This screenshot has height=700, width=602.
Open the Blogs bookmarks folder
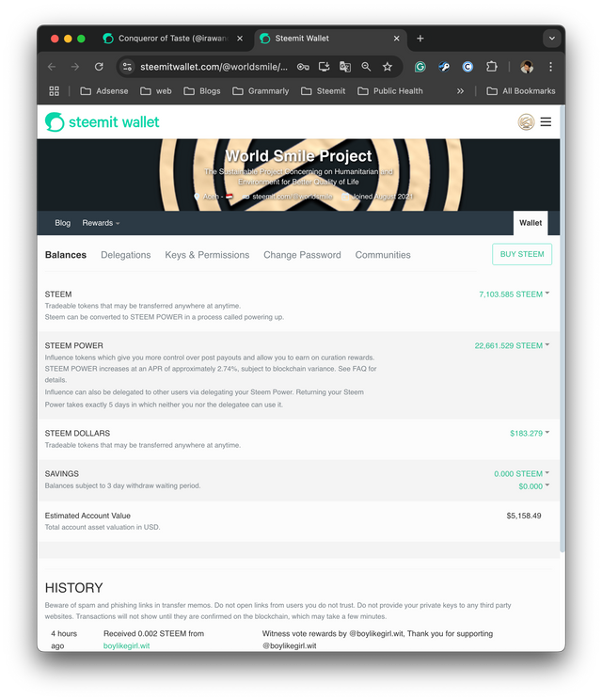(202, 91)
